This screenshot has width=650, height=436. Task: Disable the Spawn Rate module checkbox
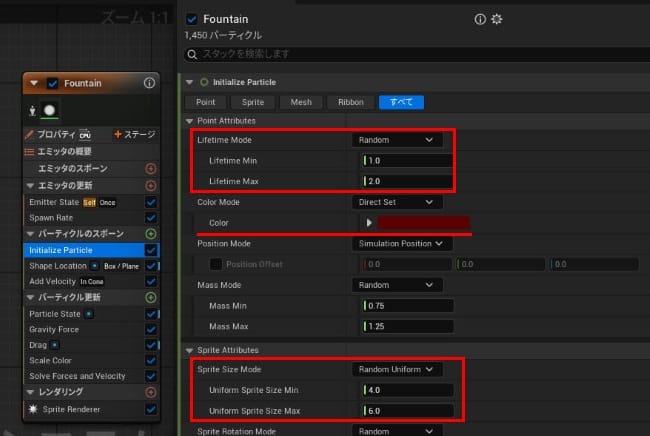[151, 218]
